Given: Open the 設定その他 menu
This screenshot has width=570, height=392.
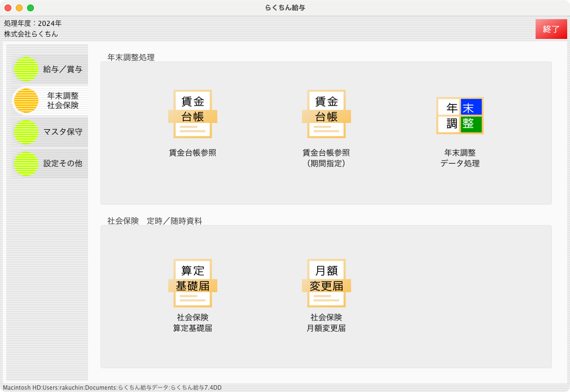Looking at the screenshot, I should point(50,164).
